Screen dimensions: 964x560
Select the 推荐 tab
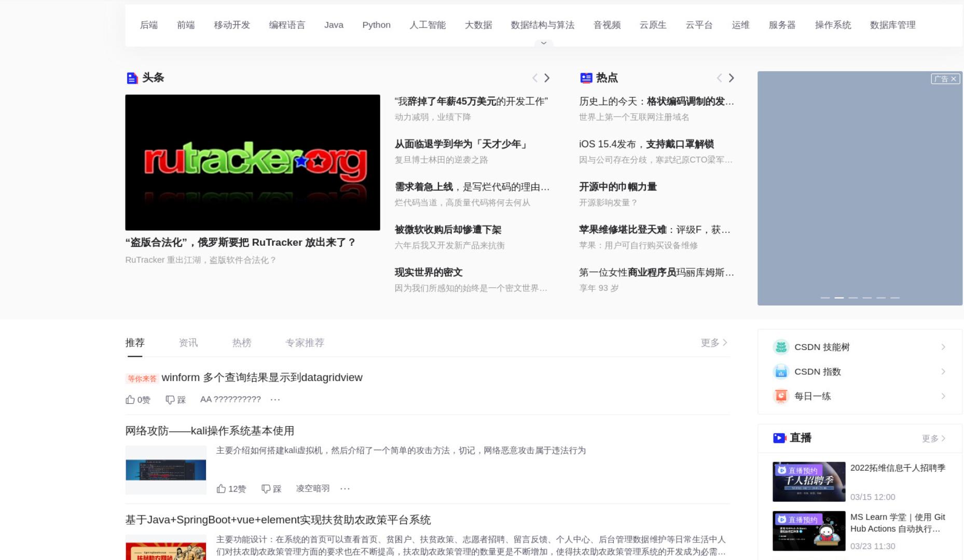(x=135, y=343)
